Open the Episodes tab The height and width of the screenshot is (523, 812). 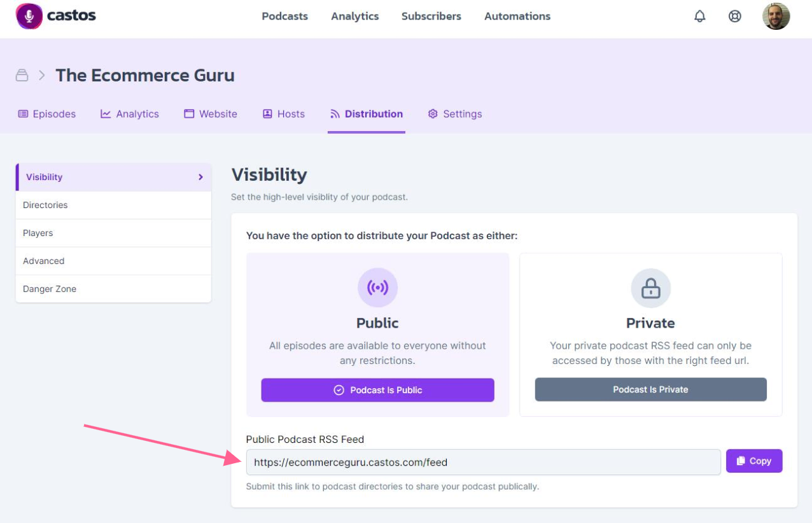[46, 114]
